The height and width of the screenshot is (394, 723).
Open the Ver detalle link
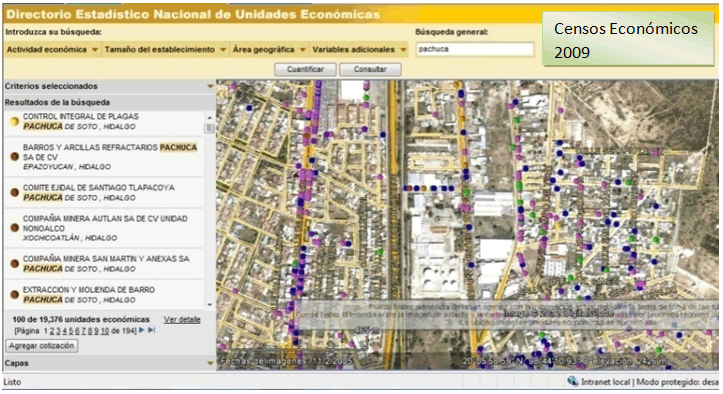click(182, 320)
